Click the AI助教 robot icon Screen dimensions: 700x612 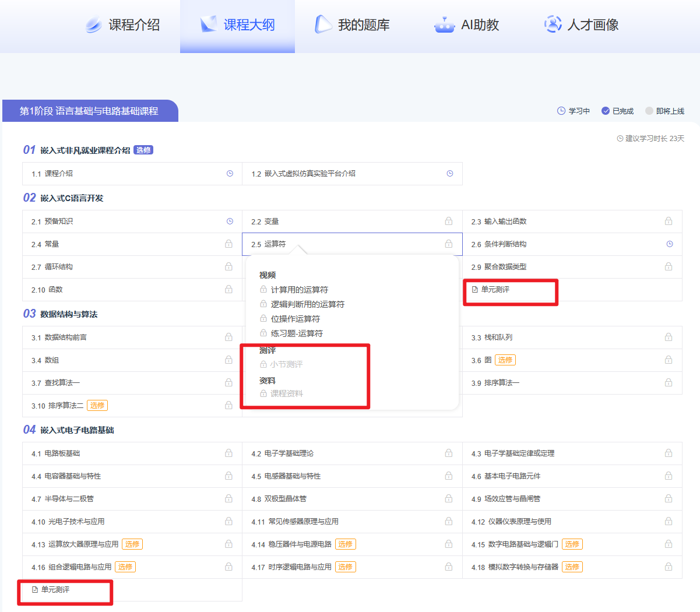444,24
